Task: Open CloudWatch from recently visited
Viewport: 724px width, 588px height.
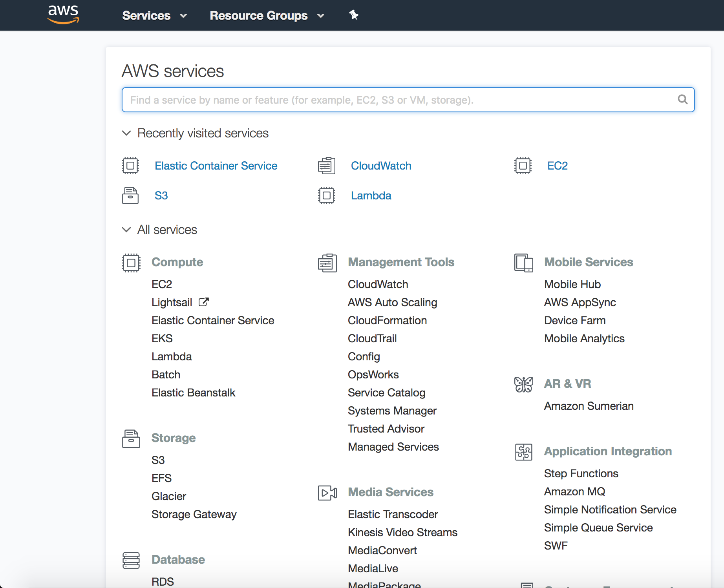Action: (x=381, y=166)
